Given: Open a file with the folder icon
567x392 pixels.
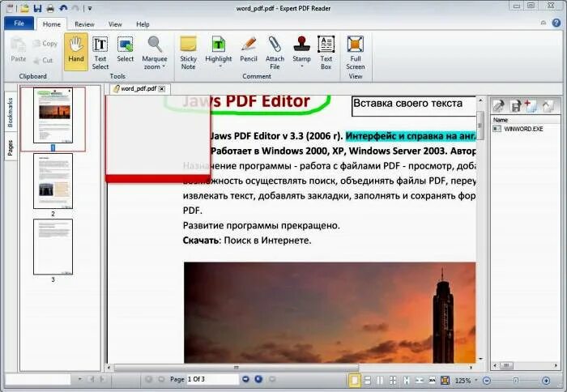Looking at the screenshot, I should [x=24, y=8].
